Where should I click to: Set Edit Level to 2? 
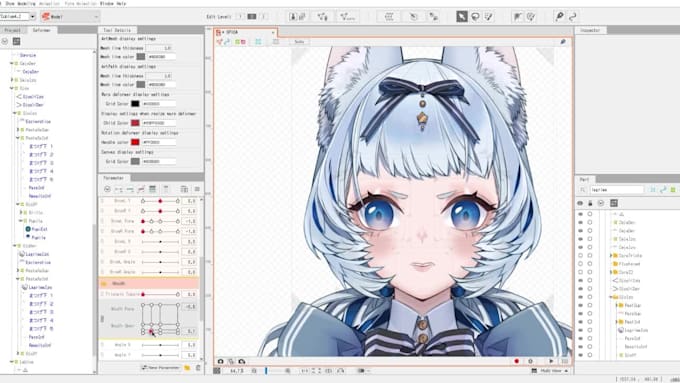point(252,16)
